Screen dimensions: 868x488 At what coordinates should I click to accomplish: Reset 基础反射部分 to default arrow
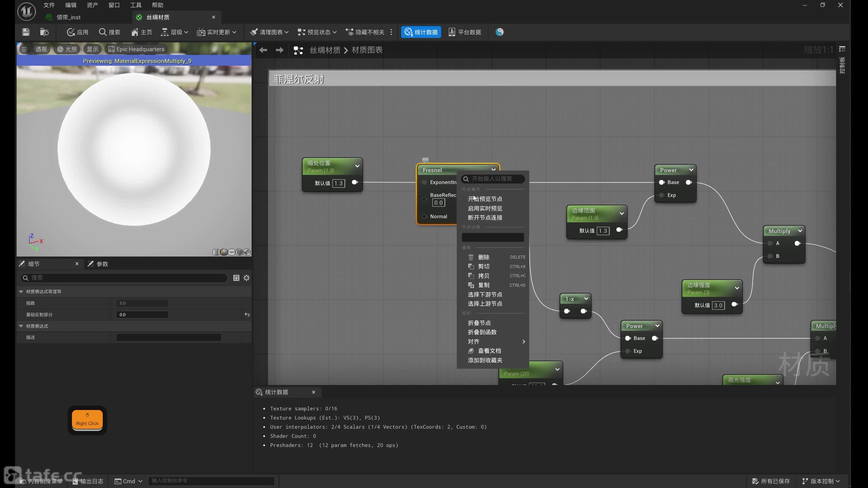247,315
